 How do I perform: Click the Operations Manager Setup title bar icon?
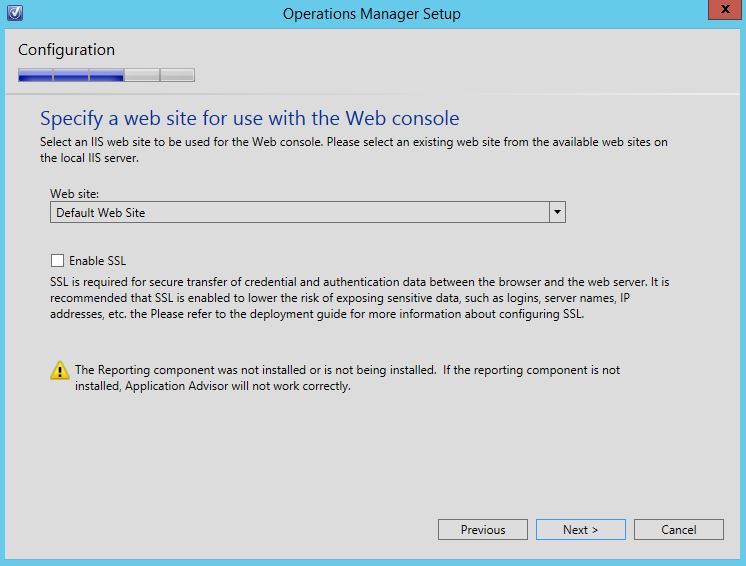pyautogui.click(x=12, y=14)
